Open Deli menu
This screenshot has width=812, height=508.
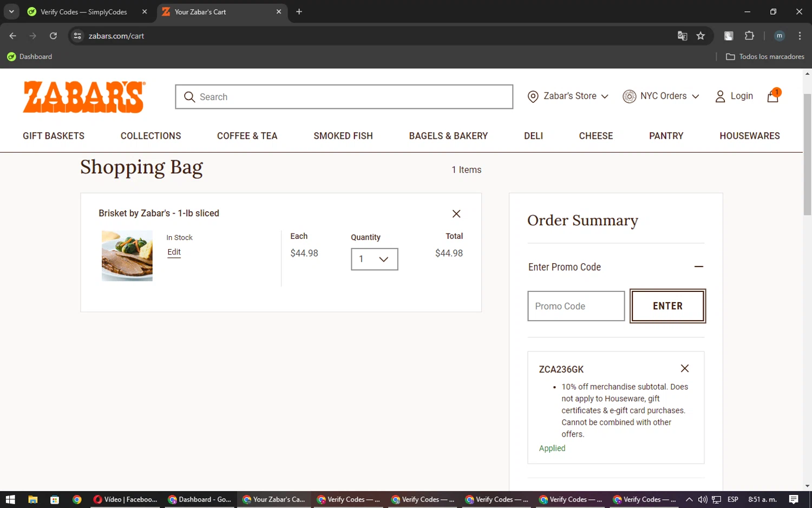point(533,136)
